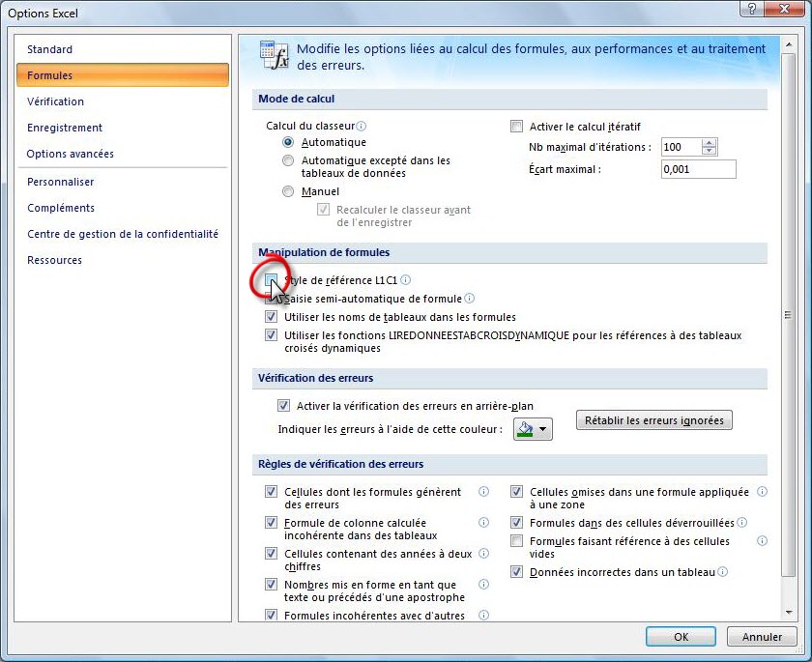Click info icon for Cellules omises dans une formule
Screen dimensions: 812x662
pos(763,491)
